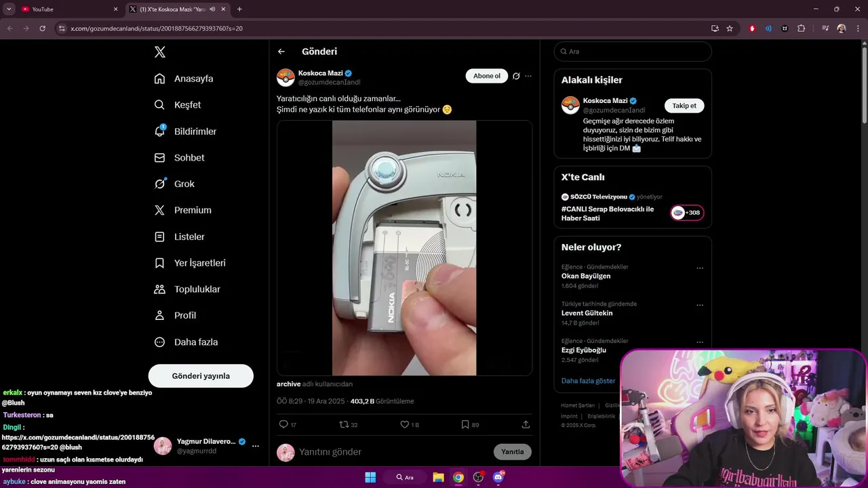Viewport: 868px width, 488px height.
Task: Reload the page
Action: (42, 28)
